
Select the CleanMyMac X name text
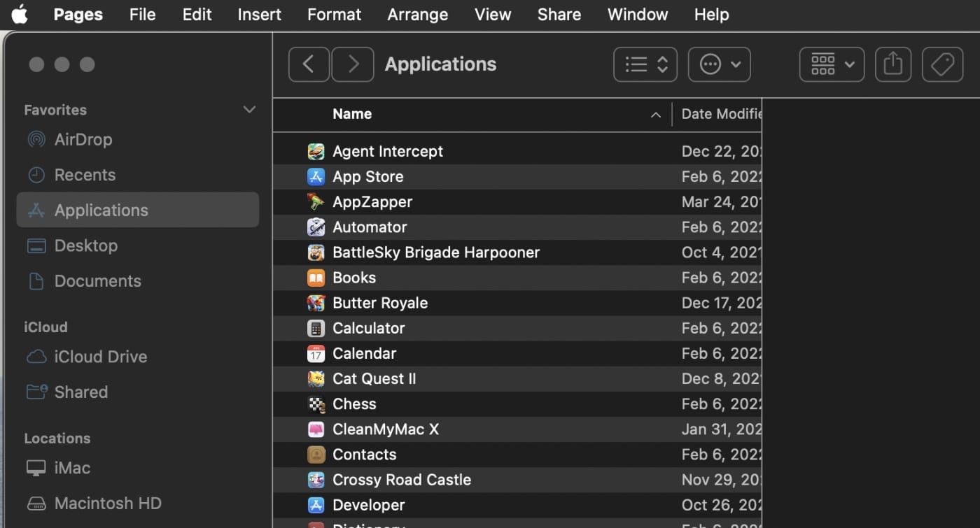(386, 429)
